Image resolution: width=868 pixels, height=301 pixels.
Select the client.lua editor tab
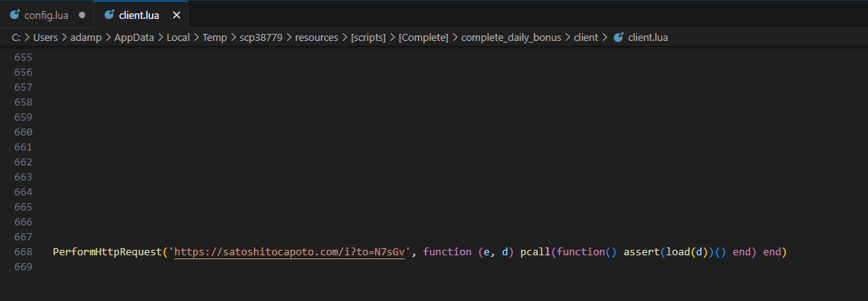point(139,15)
